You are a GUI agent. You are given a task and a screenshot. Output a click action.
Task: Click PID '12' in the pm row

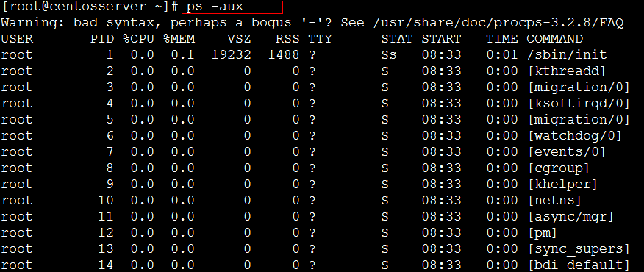click(x=106, y=233)
